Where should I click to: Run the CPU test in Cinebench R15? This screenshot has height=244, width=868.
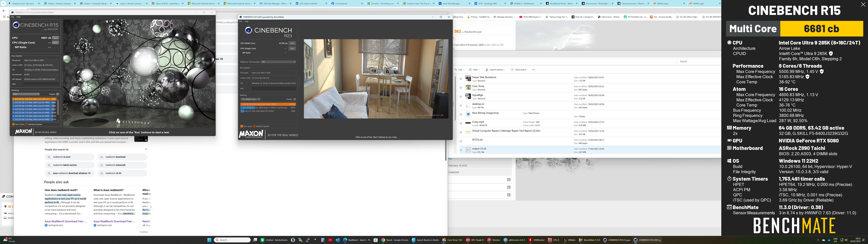click(56, 38)
